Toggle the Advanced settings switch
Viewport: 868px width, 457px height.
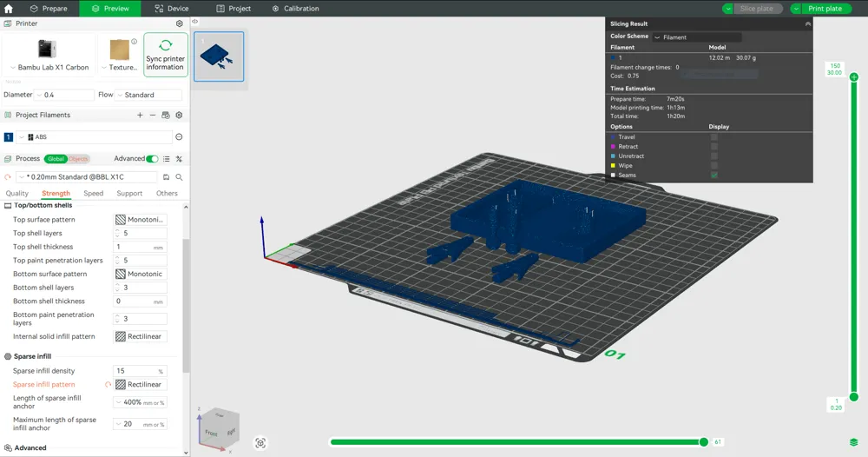(x=152, y=159)
